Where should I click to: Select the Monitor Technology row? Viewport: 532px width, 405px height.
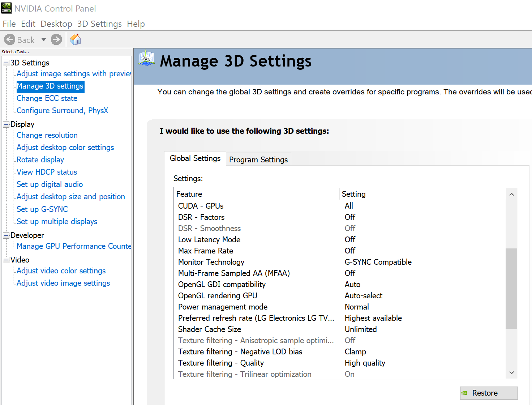point(339,262)
